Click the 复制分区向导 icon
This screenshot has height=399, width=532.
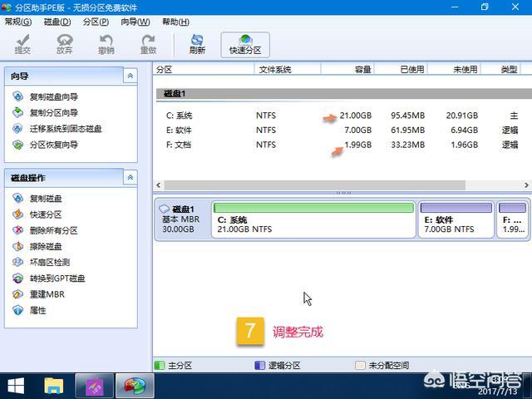coord(17,112)
